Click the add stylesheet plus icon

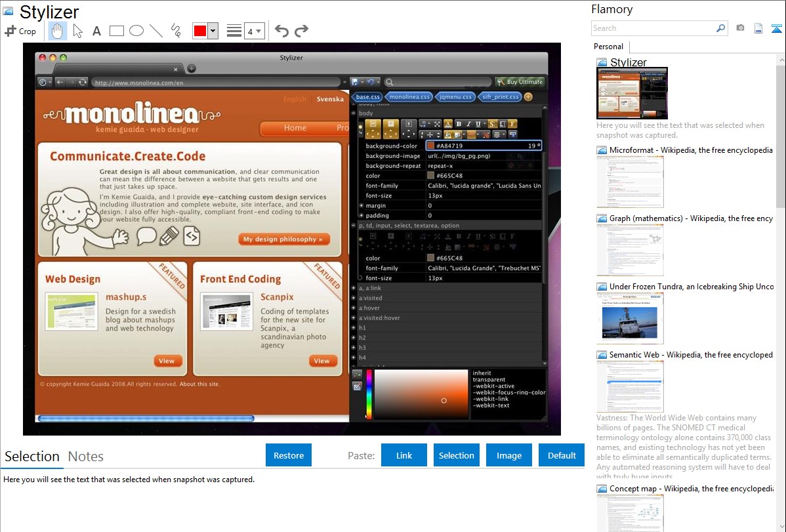point(528,97)
